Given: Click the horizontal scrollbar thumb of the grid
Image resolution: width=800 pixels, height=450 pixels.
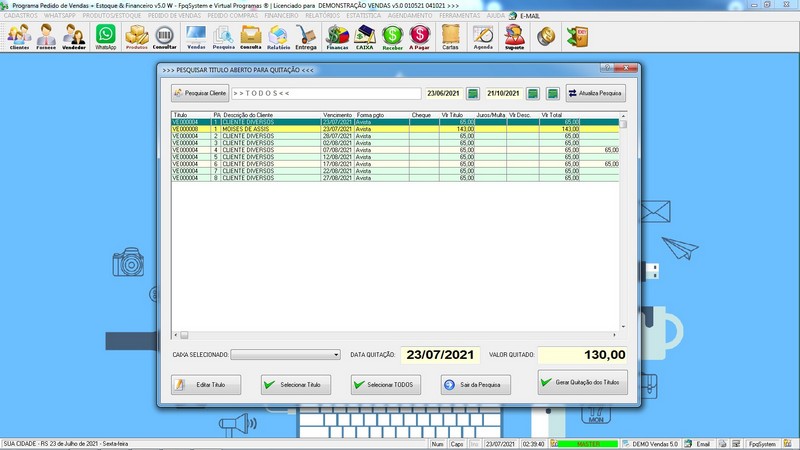Looking at the screenshot, I should 184,335.
